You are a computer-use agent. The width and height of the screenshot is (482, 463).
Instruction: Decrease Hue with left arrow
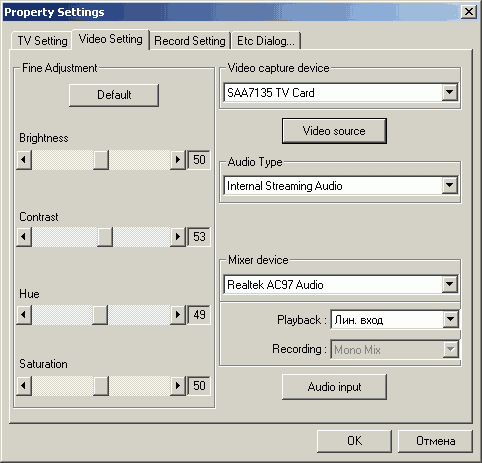[x=24, y=315]
